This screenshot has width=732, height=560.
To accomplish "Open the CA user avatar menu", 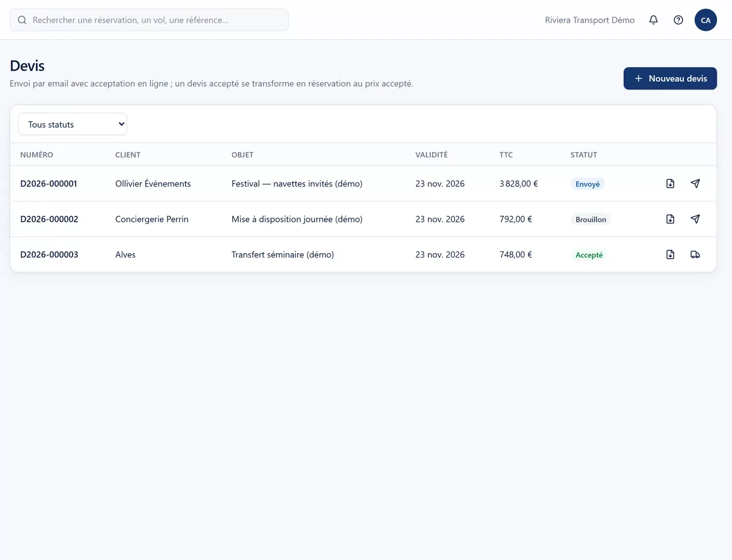I will coord(706,20).
